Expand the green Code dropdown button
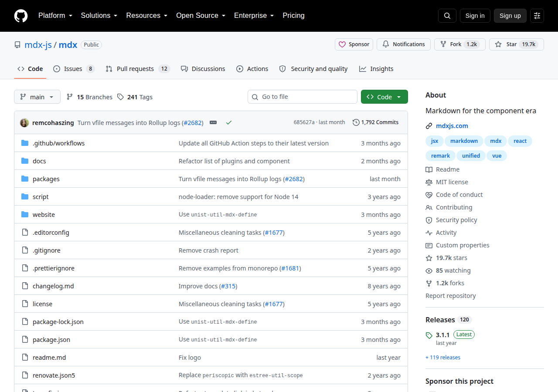Viewport: 558px width, 392px height. point(384,97)
